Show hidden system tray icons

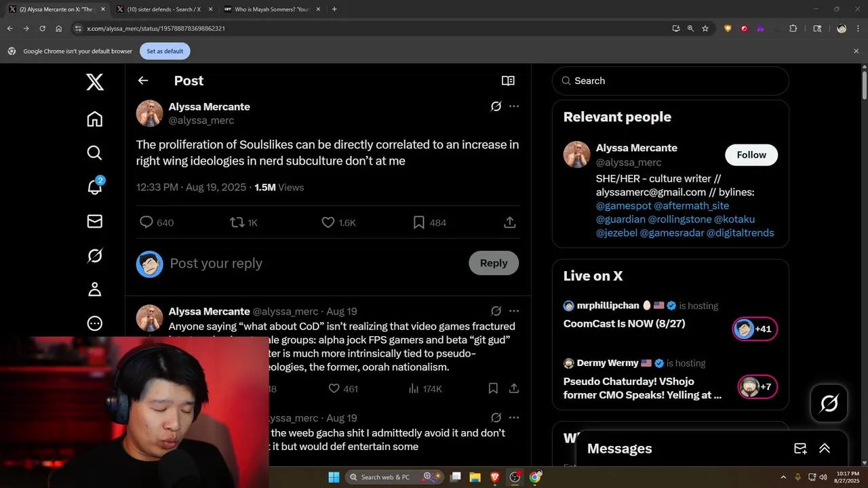point(783,477)
